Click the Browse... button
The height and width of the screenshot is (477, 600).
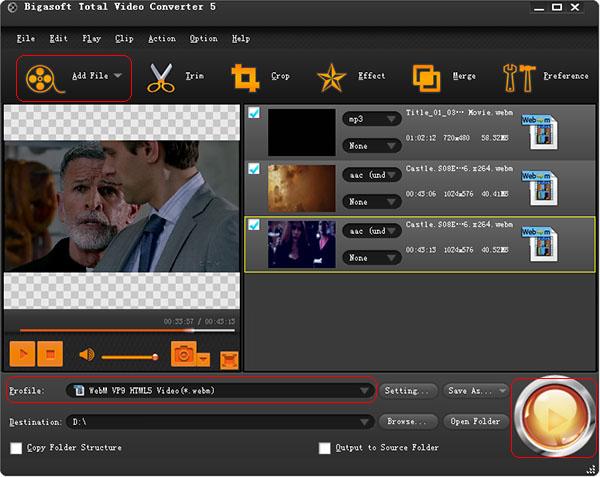click(x=408, y=422)
